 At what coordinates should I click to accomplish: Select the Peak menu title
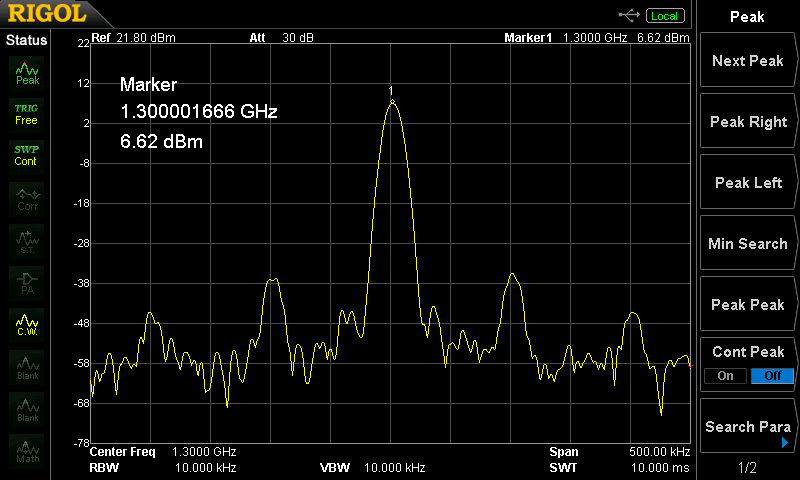(x=747, y=17)
